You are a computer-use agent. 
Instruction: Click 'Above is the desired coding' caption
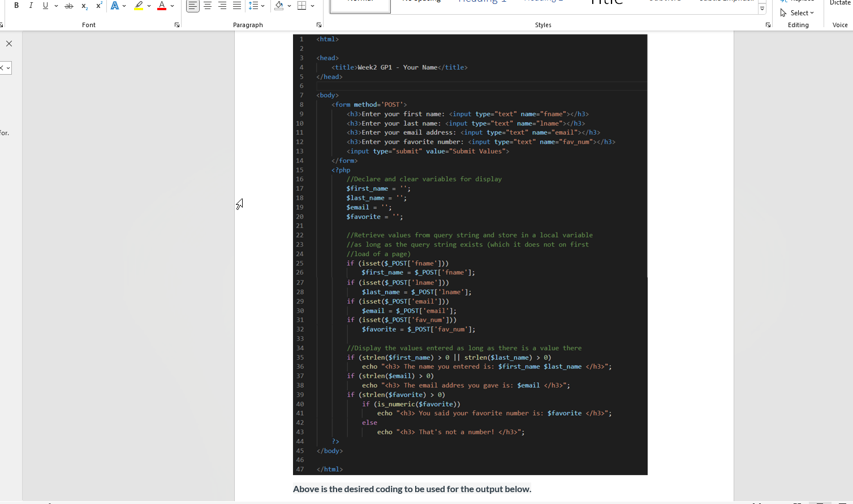point(412,489)
